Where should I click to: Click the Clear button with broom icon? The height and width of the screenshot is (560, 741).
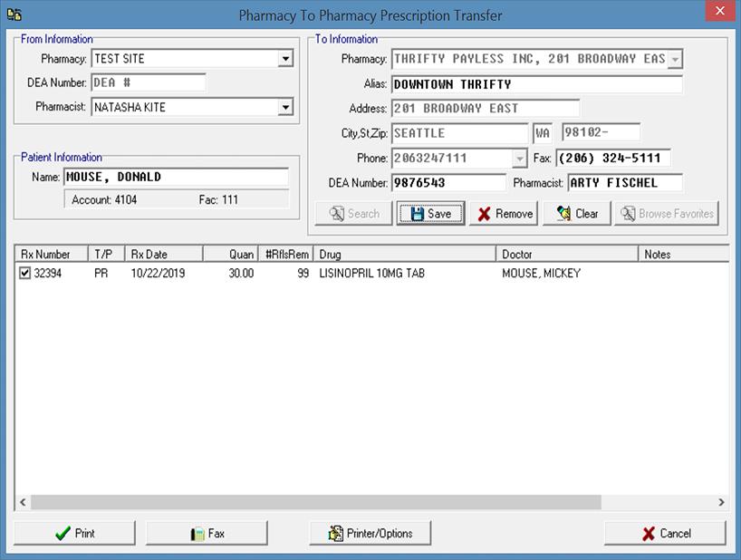tap(576, 214)
